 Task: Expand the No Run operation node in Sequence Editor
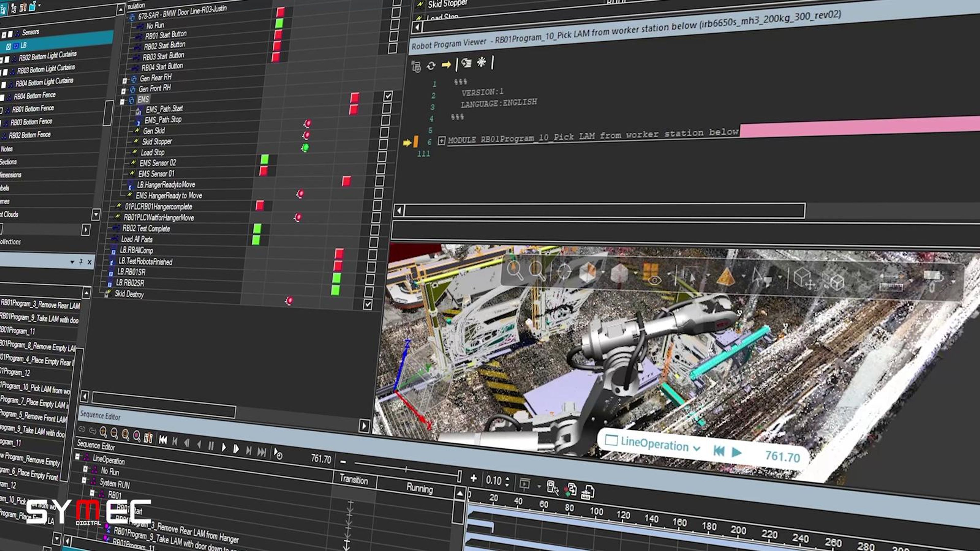coord(85,469)
